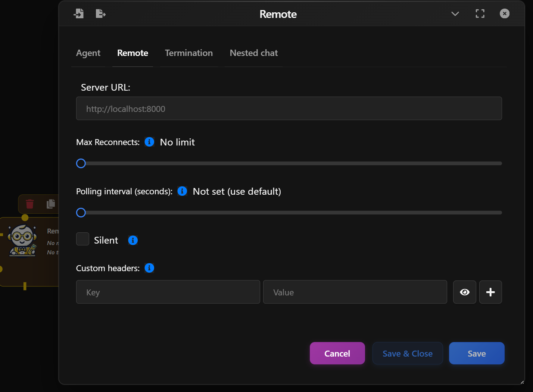Open the Nested chat tab
Viewport: 533px width, 392px height.
pos(253,53)
